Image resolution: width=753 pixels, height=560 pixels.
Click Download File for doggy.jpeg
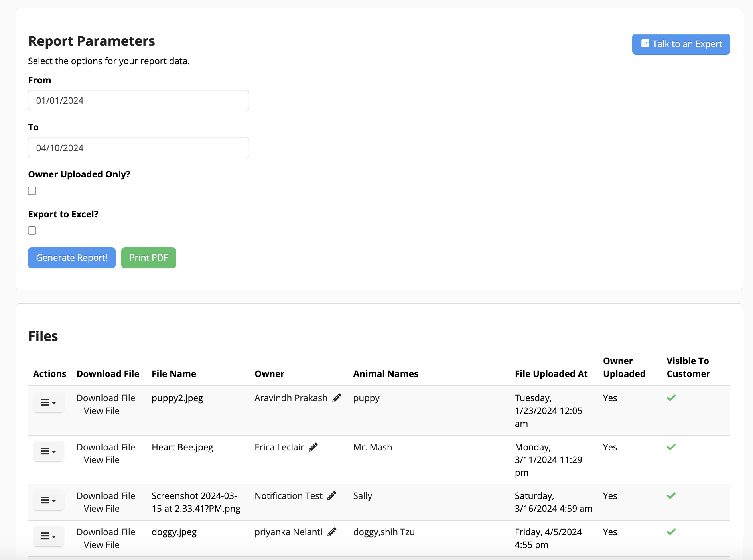pos(106,532)
